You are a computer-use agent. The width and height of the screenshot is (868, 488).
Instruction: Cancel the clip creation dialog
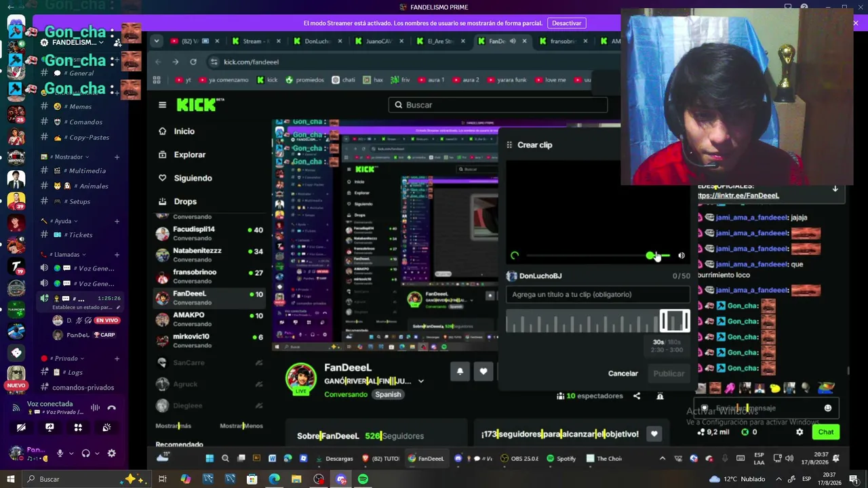pos(623,373)
